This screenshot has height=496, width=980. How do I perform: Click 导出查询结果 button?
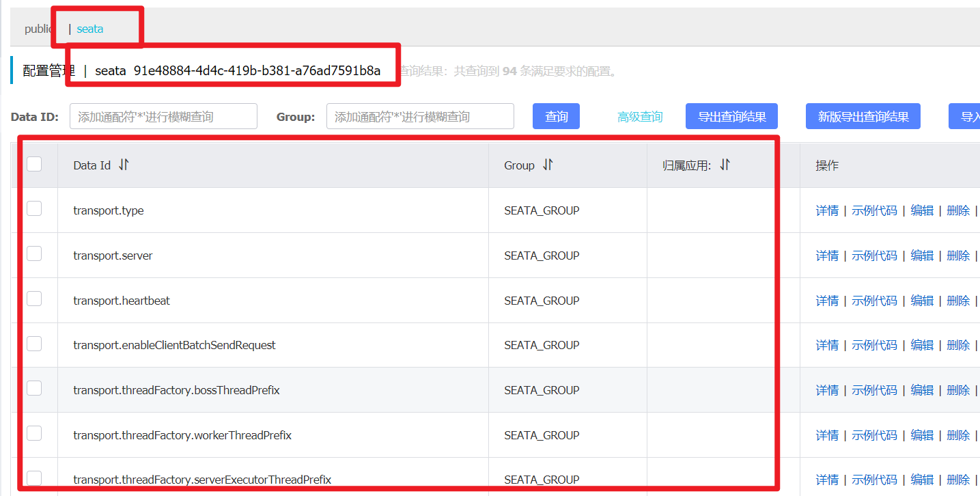(731, 116)
